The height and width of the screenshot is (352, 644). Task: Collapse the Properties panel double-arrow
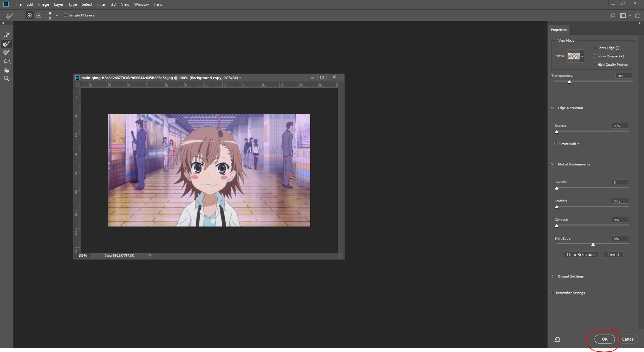640,23
